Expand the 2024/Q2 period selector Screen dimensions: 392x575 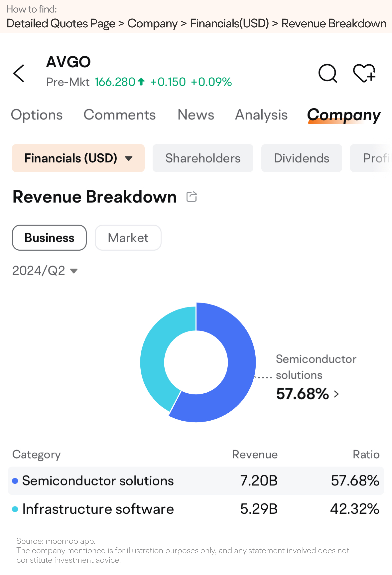[x=45, y=271]
